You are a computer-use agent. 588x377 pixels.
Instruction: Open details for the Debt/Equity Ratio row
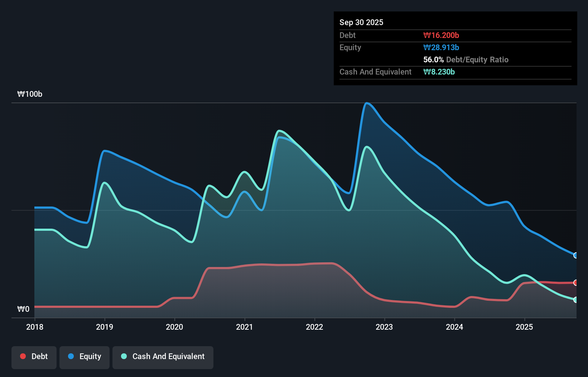pos(466,59)
